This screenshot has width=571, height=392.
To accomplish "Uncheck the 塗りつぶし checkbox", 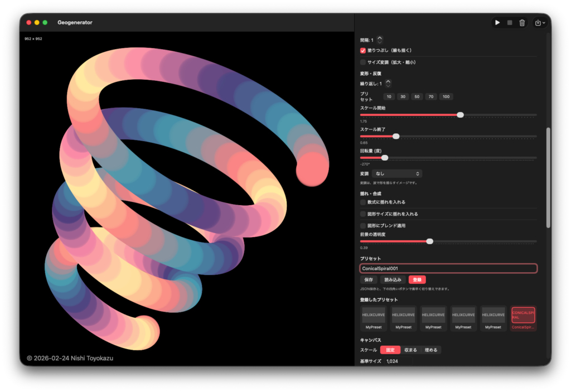I will [363, 50].
